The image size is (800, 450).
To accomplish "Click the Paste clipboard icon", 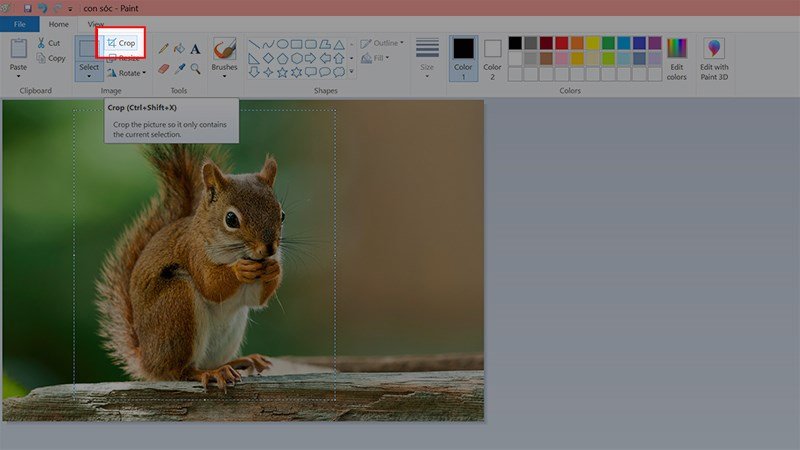I will pyautogui.click(x=18, y=49).
